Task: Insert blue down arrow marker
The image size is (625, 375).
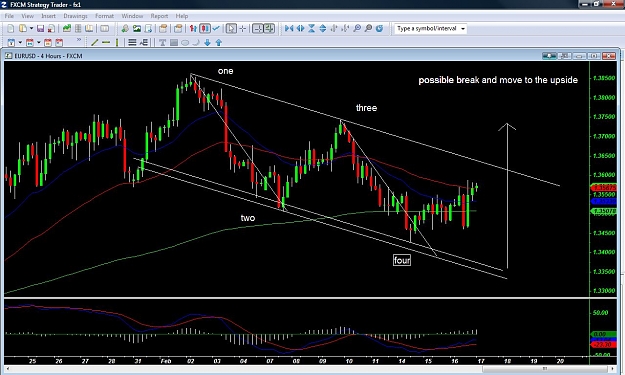Action: point(207,42)
